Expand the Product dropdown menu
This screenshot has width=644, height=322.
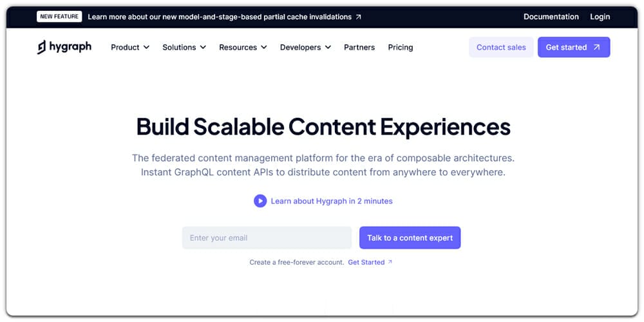point(129,47)
